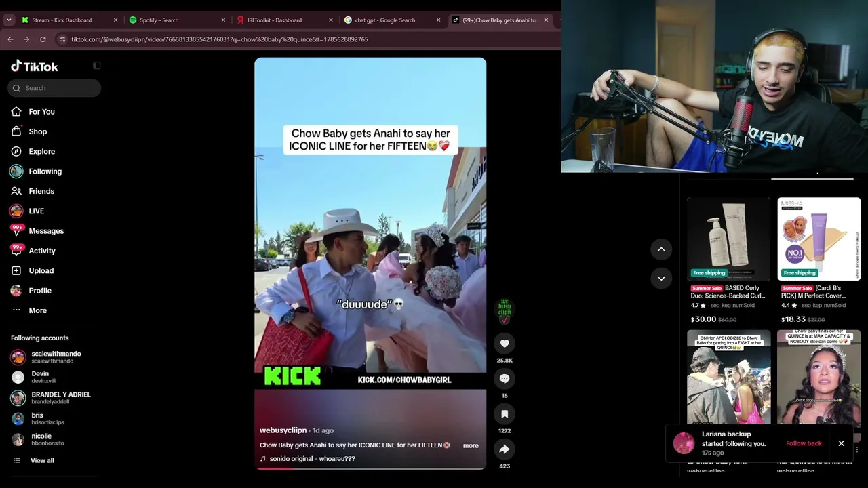Save the video with the bookmark icon
The width and height of the screenshot is (868, 488).
pyautogui.click(x=505, y=414)
